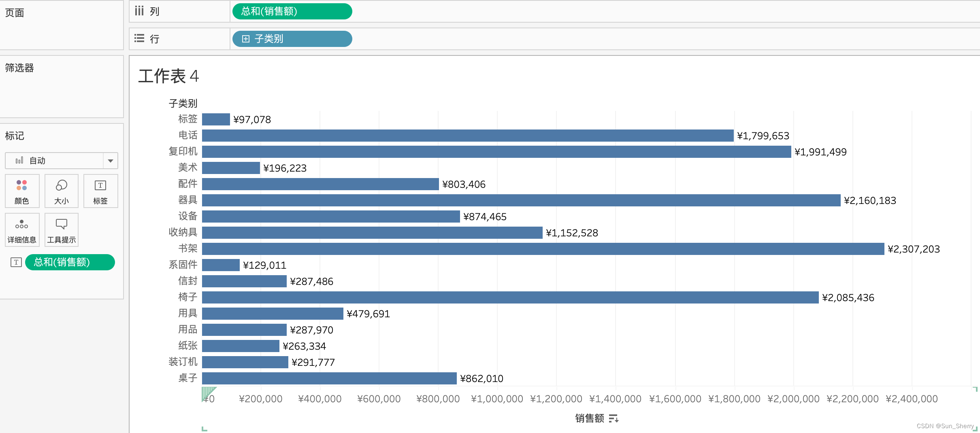980x433 pixels.
Task: Click the 复印机 row header label
Action: (x=183, y=151)
